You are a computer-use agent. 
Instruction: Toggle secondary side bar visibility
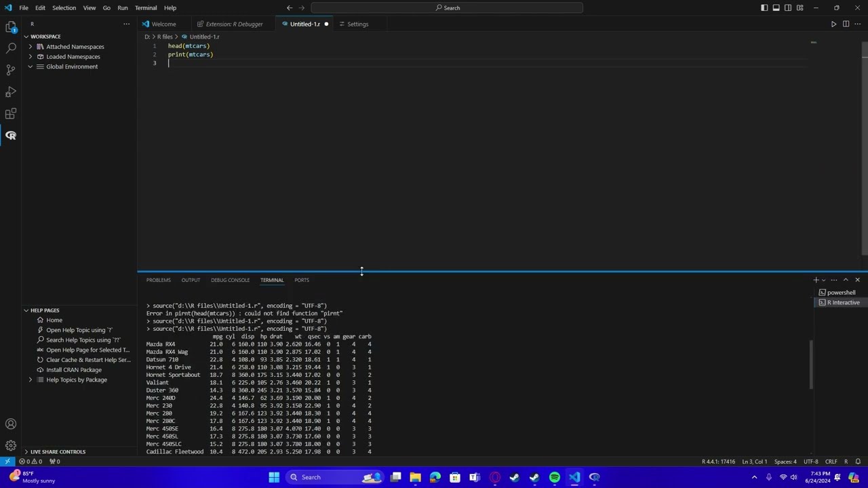[788, 8]
